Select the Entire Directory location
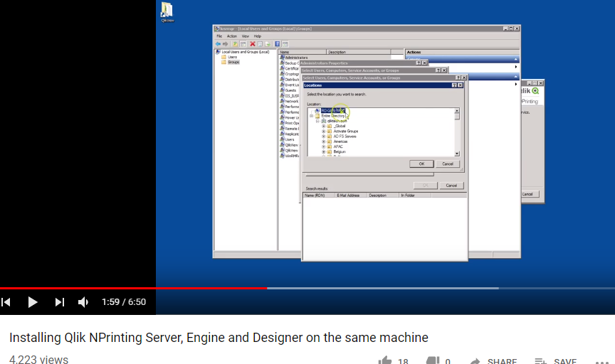The height and width of the screenshot is (364, 615). (x=333, y=116)
